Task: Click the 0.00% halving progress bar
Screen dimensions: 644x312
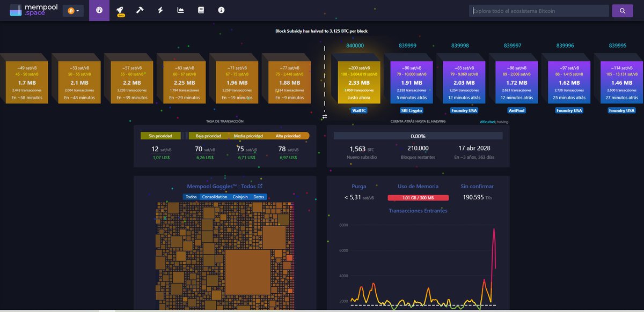Action: tap(418, 136)
